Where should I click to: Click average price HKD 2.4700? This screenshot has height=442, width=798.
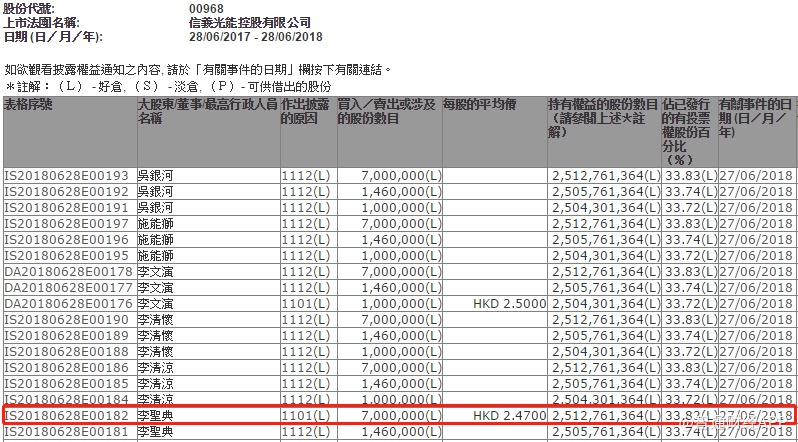(x=509, y=416)
